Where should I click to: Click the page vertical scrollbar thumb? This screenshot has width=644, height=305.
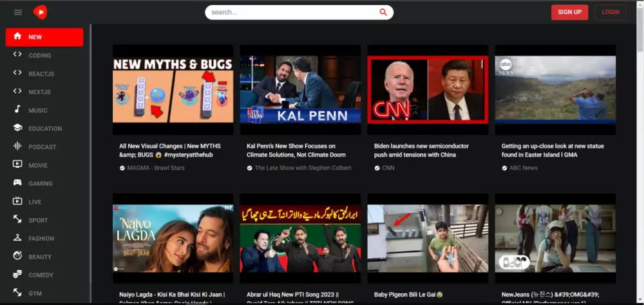(x=640, y=30)
